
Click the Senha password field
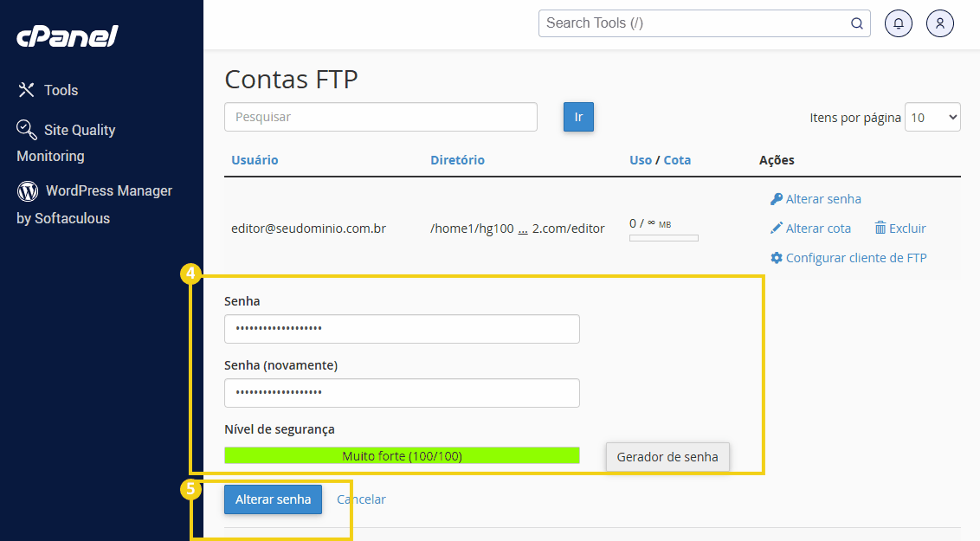tap(402, 329)
